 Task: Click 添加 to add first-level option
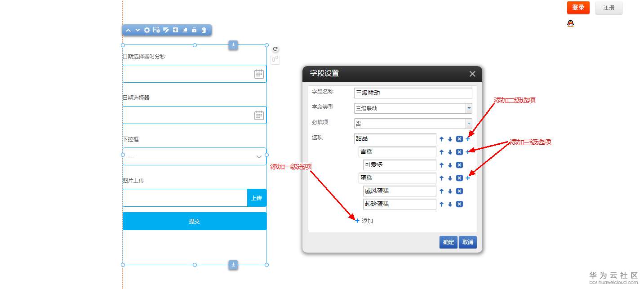click(x=364, y=221)
